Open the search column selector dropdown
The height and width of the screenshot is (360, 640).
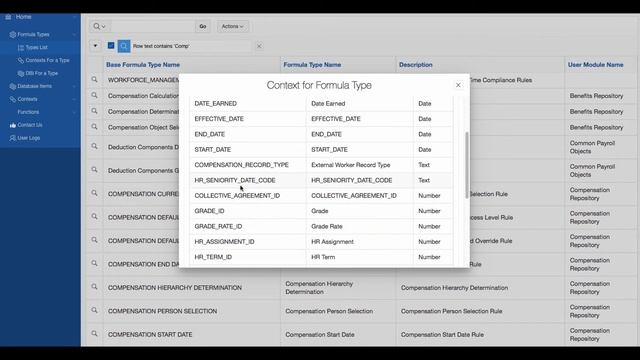point(99,27)
